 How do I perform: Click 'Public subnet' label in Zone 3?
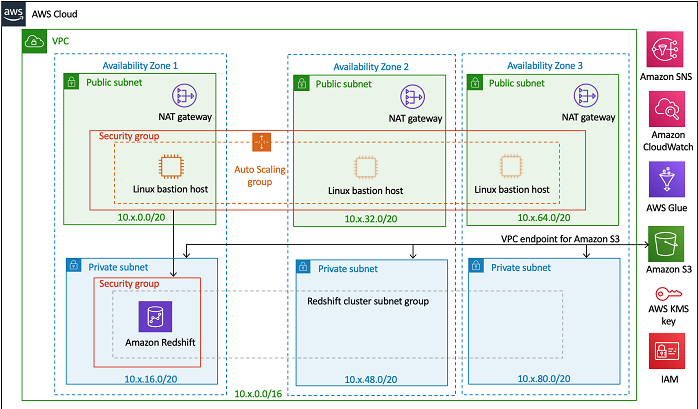pos(517,83)
